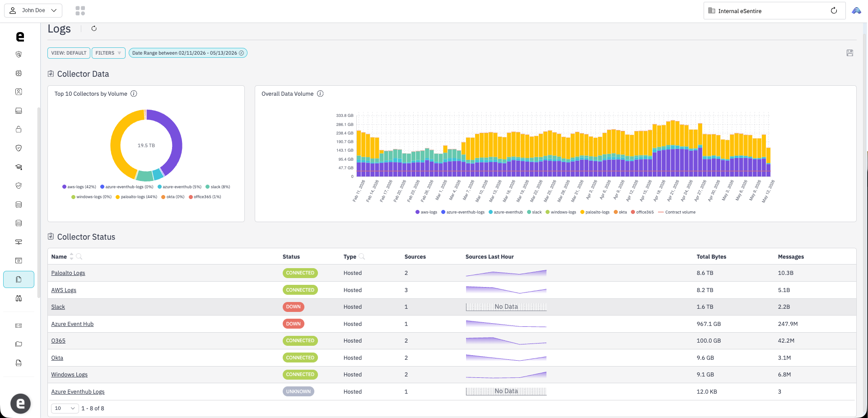Open the John Doe account dropdown

pyautogui.click(x=33, y=10)
